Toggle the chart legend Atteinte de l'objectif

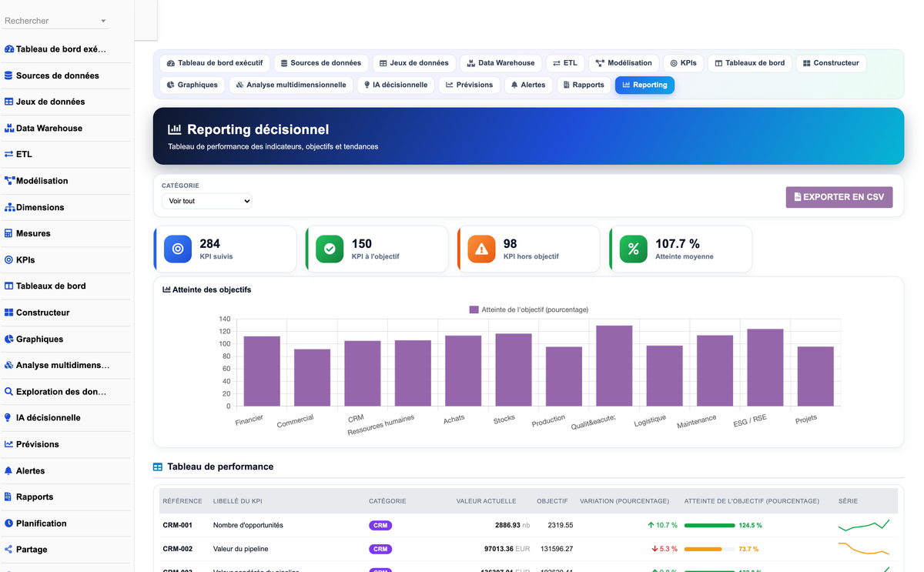529,309
